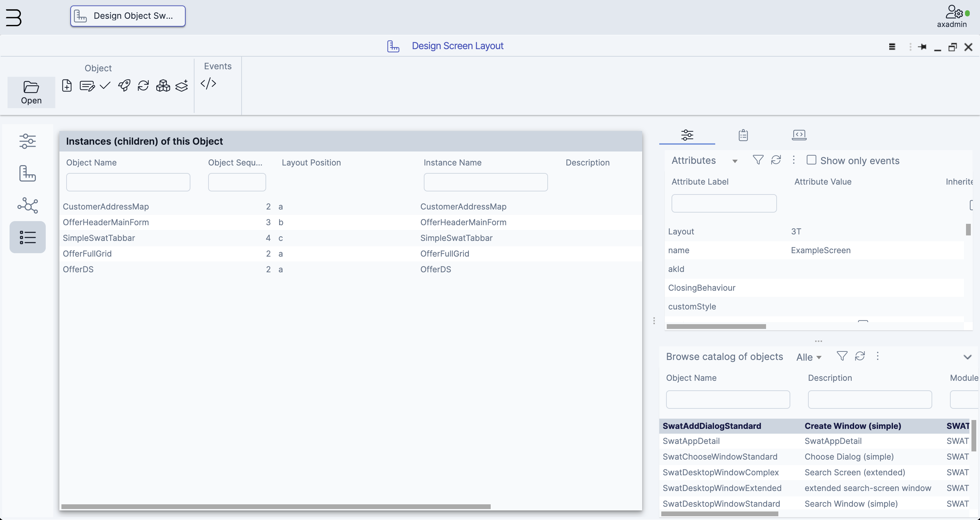Select SwatAddDialogStandard in the catalog
The image size is (980, 520).
[814, 426]
